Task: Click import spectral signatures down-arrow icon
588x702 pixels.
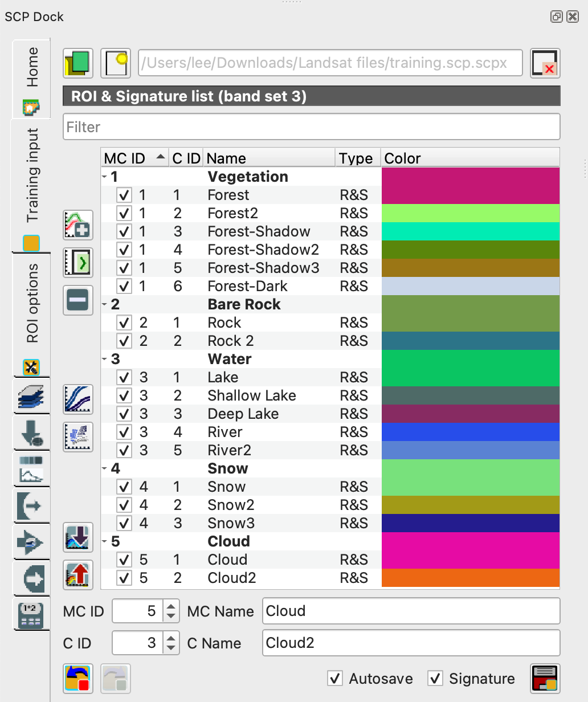Action: click(78, 537)
